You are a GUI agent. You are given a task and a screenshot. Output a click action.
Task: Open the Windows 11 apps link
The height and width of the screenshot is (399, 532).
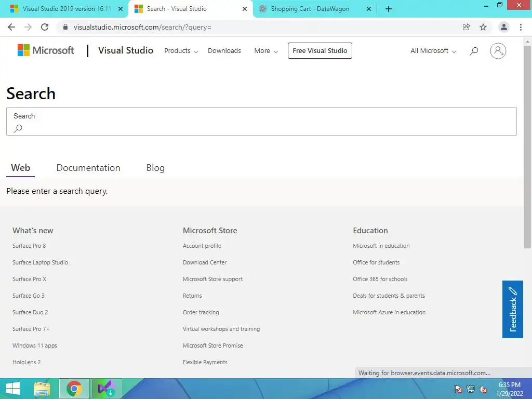coord(35,345)
